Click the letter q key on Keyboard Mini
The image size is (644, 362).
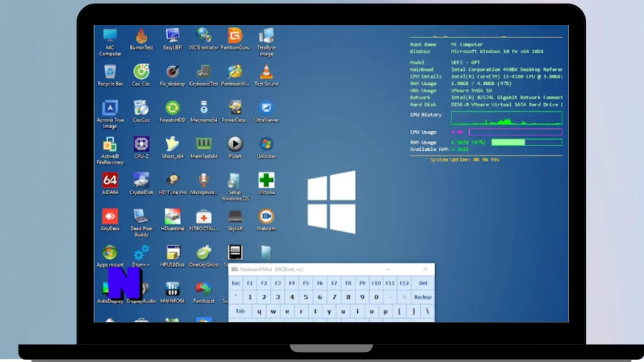tap(259, 312)
